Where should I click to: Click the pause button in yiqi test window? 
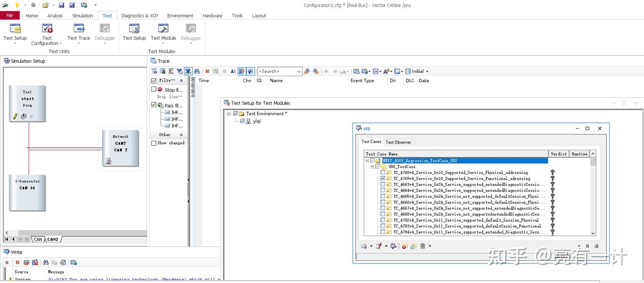pyautogui.click(x=588, y=246)
